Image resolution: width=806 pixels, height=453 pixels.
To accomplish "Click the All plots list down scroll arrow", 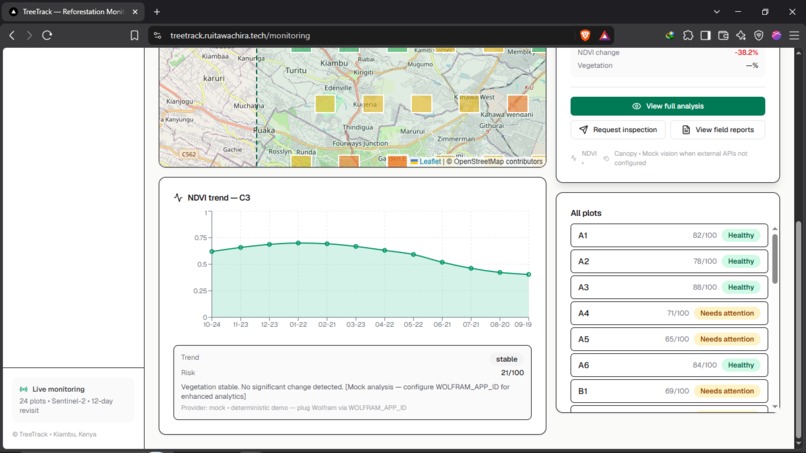I will (x=775, y=407).
